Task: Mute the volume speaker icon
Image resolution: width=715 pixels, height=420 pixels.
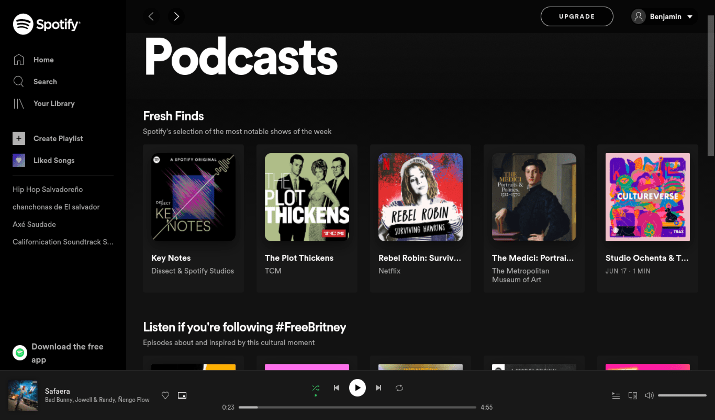Action: click(649, 395)
